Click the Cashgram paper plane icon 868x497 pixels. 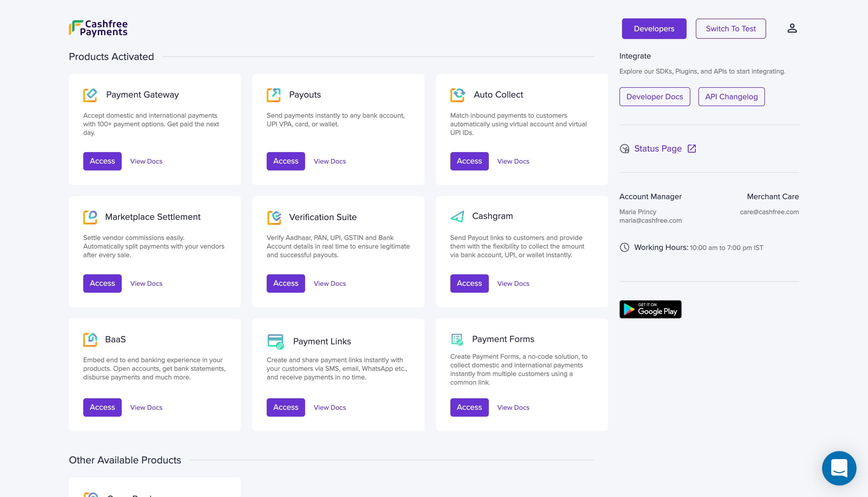(457, 216)
